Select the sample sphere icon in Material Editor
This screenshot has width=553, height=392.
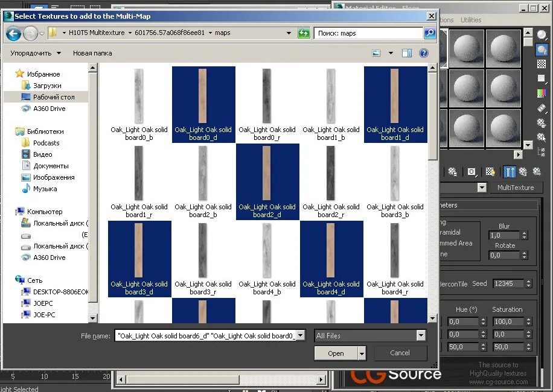(542, 35)
